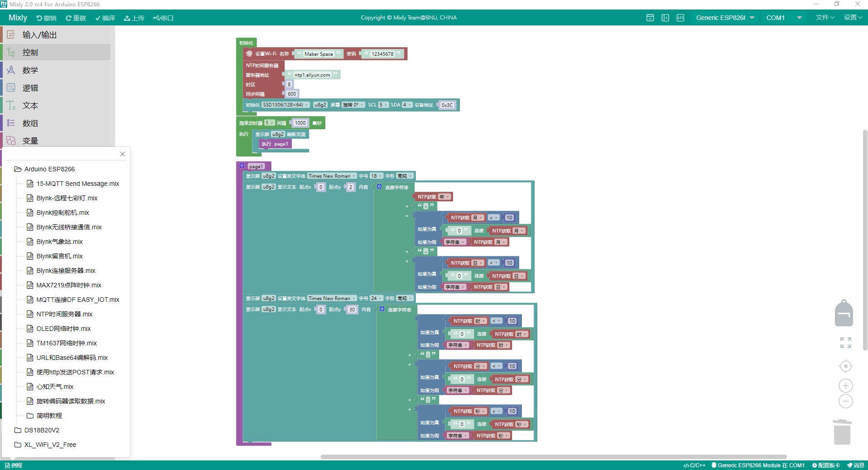Open Blynk无线桥接通信.mix example

pyautogui.click(x=64, y=227)
